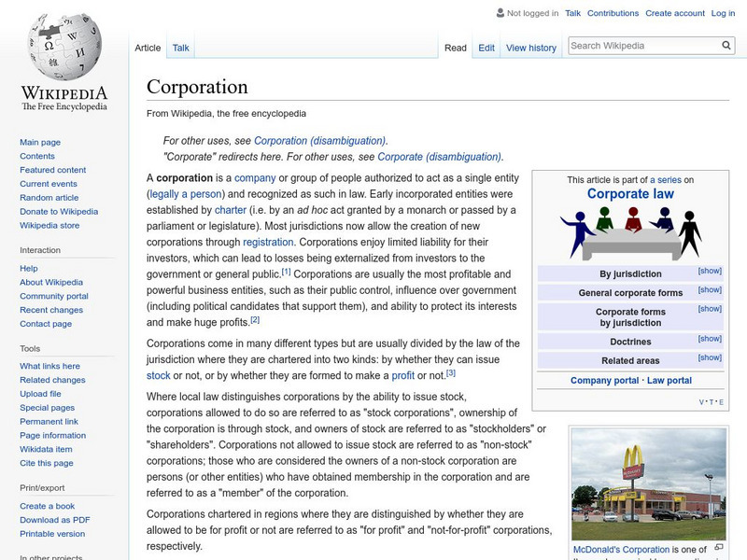Open the legally a person link
The height and width of the screenshot is (560, 747).
(x=186, y=194)
